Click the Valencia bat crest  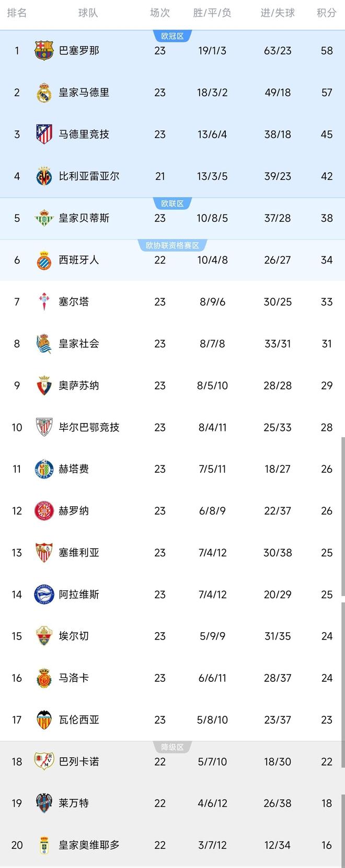44,720
